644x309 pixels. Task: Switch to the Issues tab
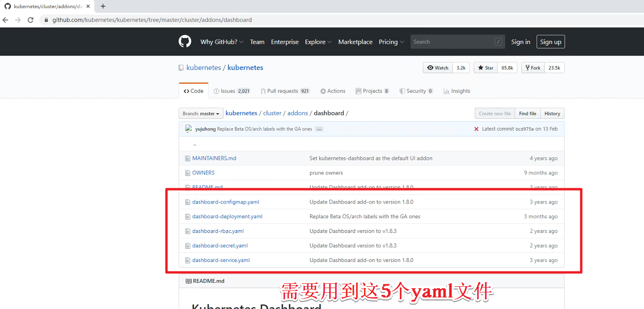[232, 91]
